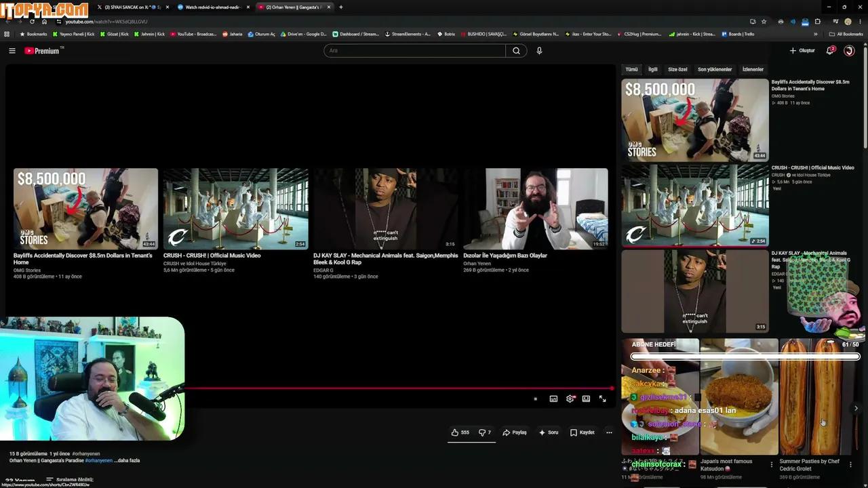Open 'Drive'ım - Google D...' bookmark

tap(303, 34)
